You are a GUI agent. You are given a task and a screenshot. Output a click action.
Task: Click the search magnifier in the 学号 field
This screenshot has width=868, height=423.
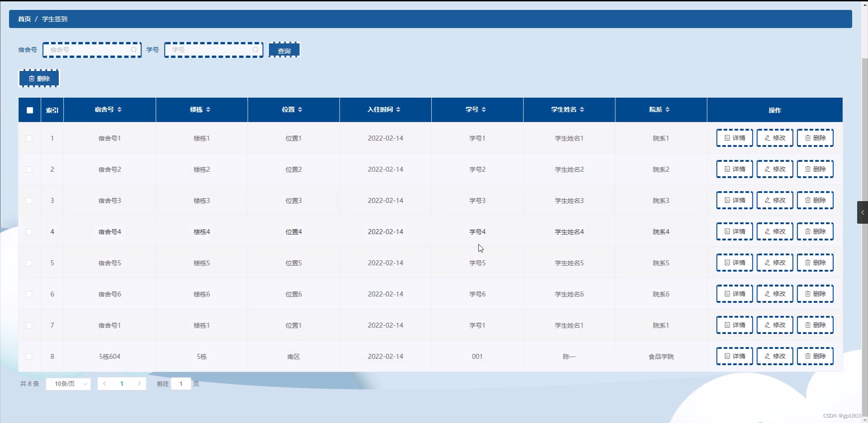click(255, 50)
